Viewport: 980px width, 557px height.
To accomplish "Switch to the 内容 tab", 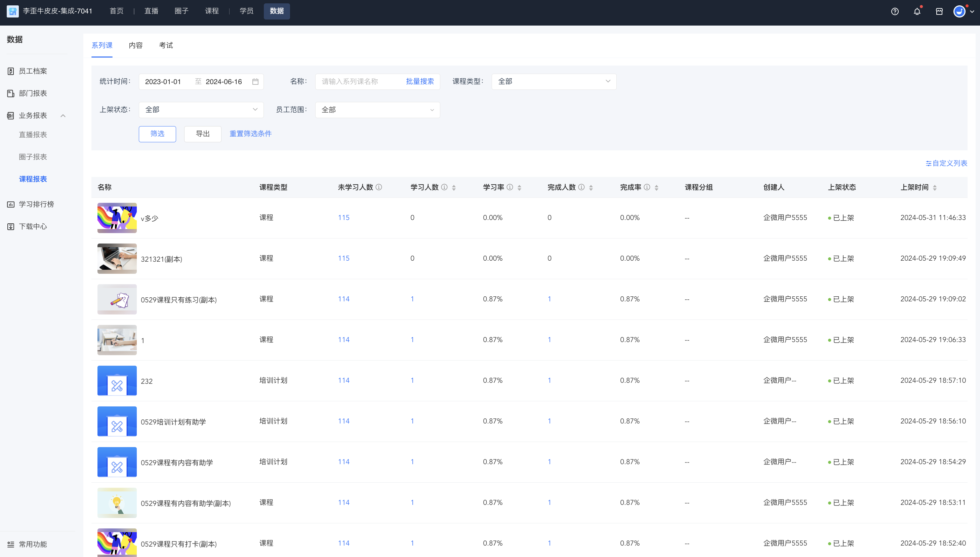I will click(x=136, y=45).
